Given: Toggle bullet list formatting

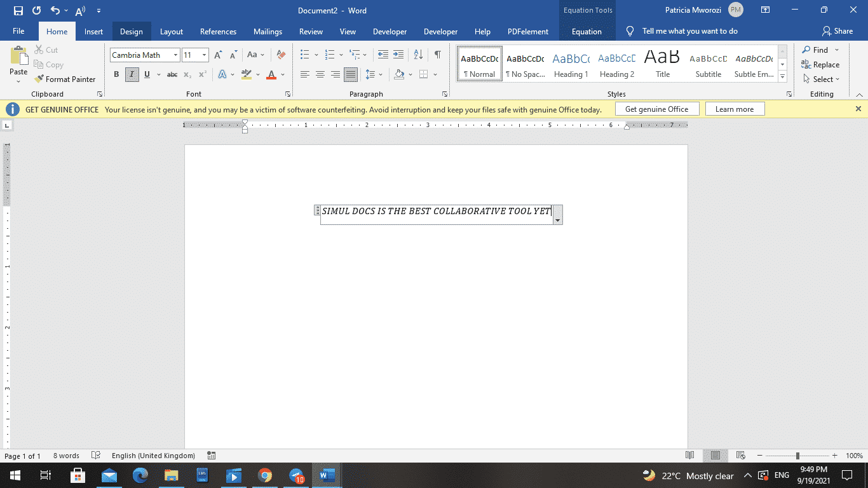Looking at the screenshot, I should [x=304, y=55].
